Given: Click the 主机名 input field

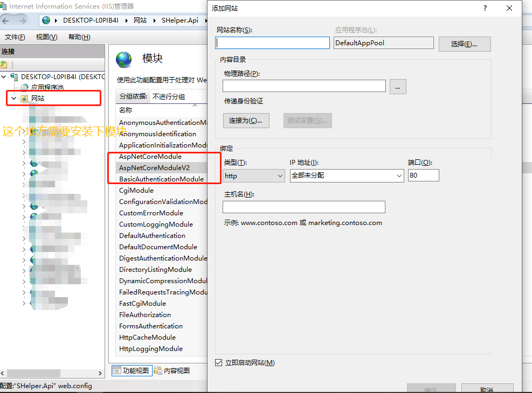Looking at the screenshot, I should click(303, 207).
